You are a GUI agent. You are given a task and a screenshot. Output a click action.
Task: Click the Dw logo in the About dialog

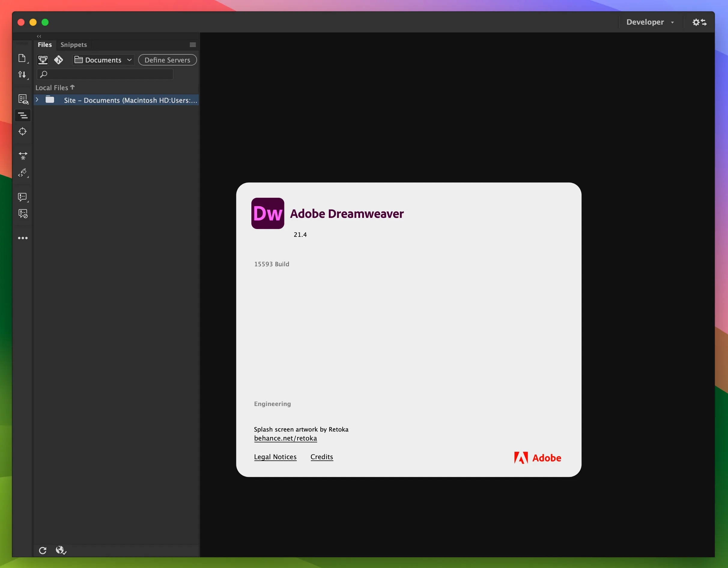pos(268,213)
